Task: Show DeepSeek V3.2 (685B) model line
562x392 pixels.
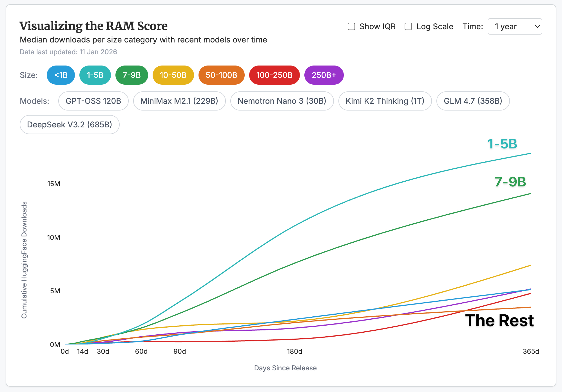Action: 70,125
